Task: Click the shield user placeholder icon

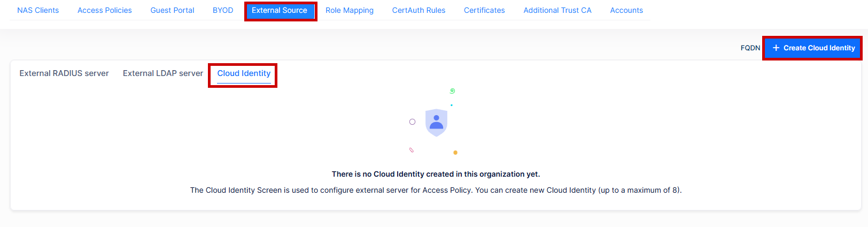Action: pyautogui.click(x=436, y=123)
